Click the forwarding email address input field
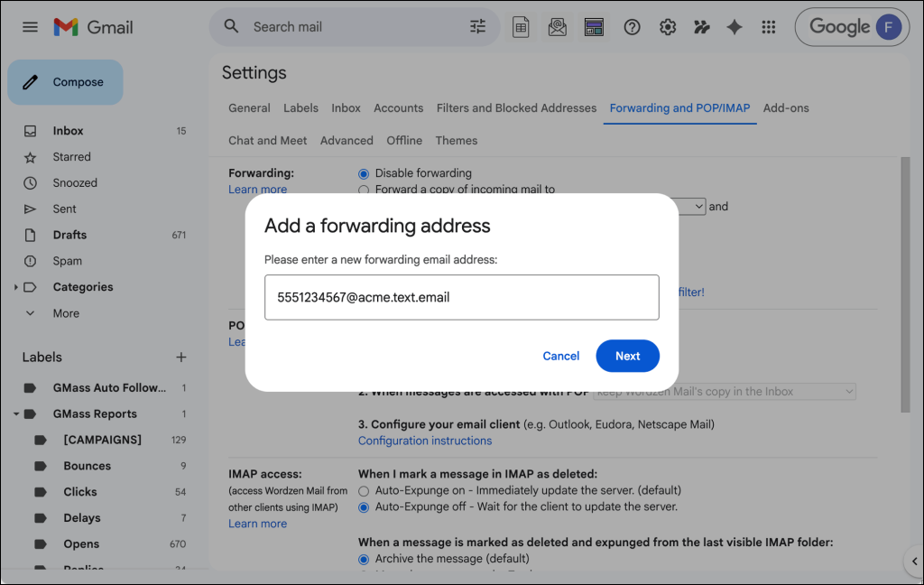This screenshot has height=585, width=924. tap(461, 298)
